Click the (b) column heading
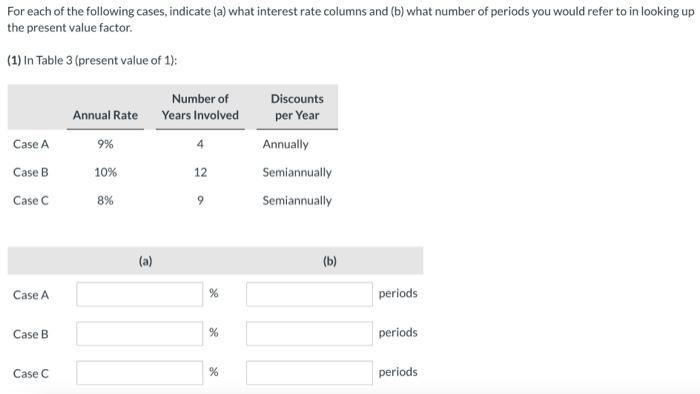 [329, 261]
